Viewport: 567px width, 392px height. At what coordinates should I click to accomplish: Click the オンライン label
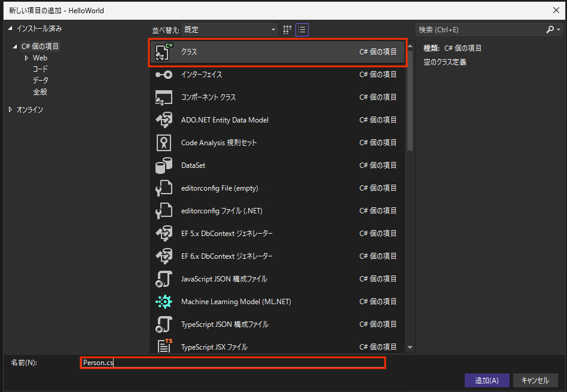(x=30, y=109)
